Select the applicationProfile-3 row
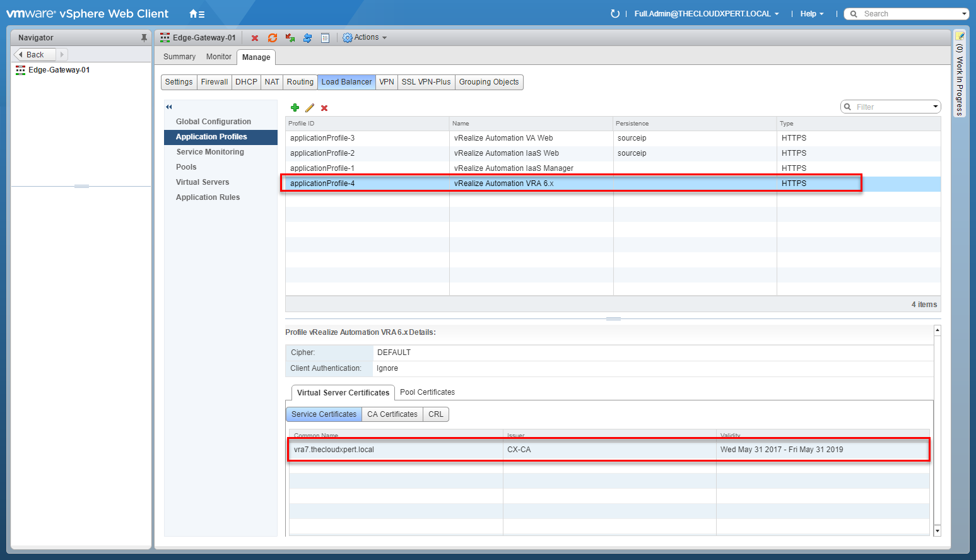976x560 pixels. [x=366, y=138]
